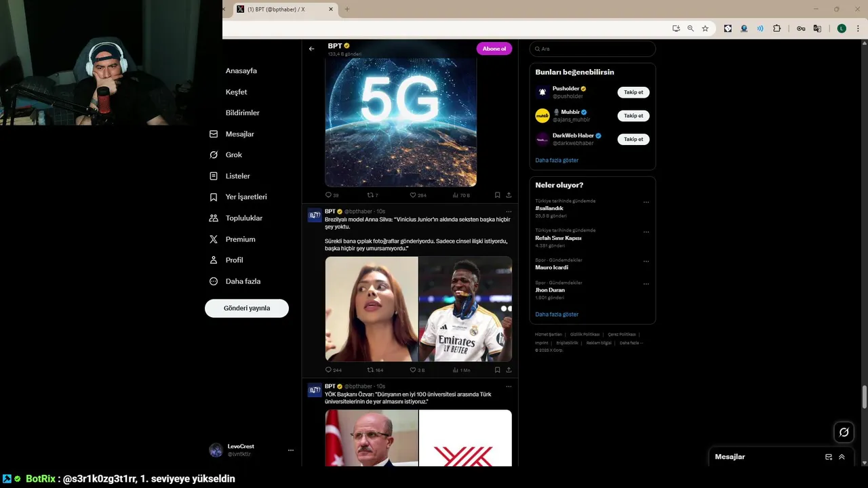The height and width of the screenshot is (488, 868).
Task: Open Chrome three-dot menu
Action: [859, 28]
